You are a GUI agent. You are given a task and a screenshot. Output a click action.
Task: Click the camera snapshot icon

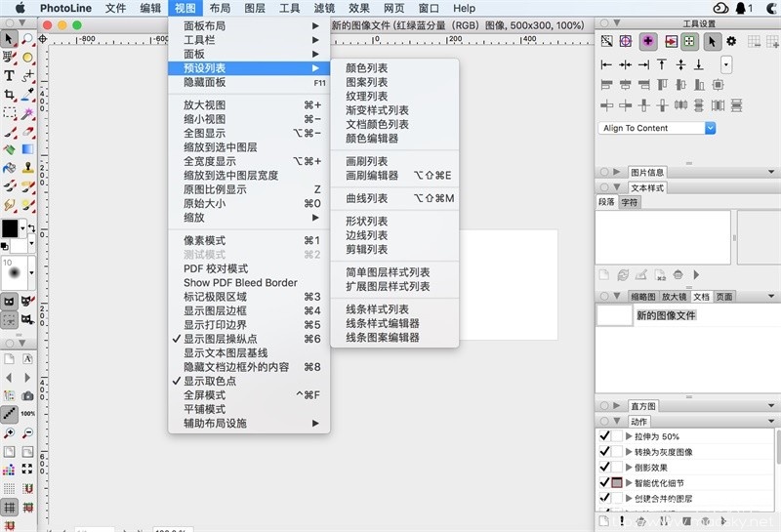click(x=28, y=395)
